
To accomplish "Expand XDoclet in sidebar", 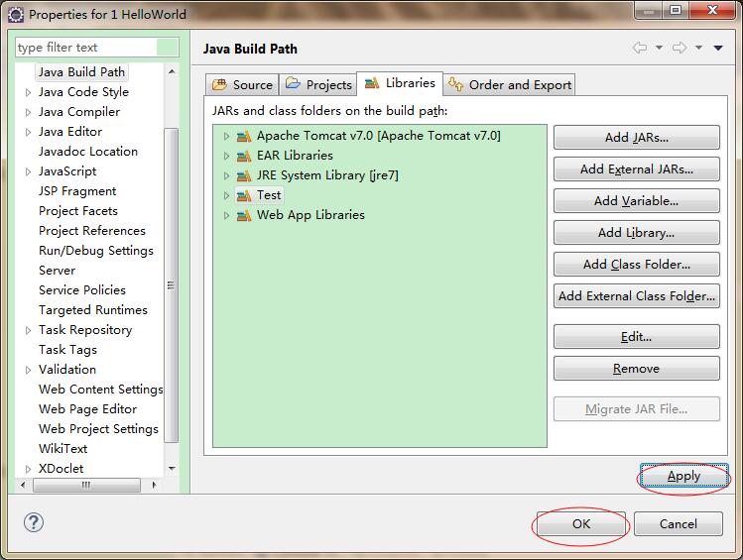I will pyautogui.click(x=29, y=469).
